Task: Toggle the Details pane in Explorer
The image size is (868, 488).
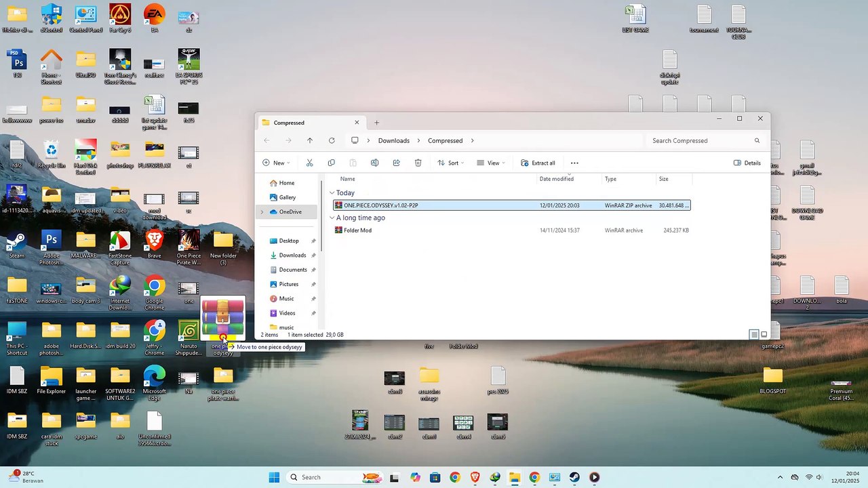Action: (x=747, y=163)
